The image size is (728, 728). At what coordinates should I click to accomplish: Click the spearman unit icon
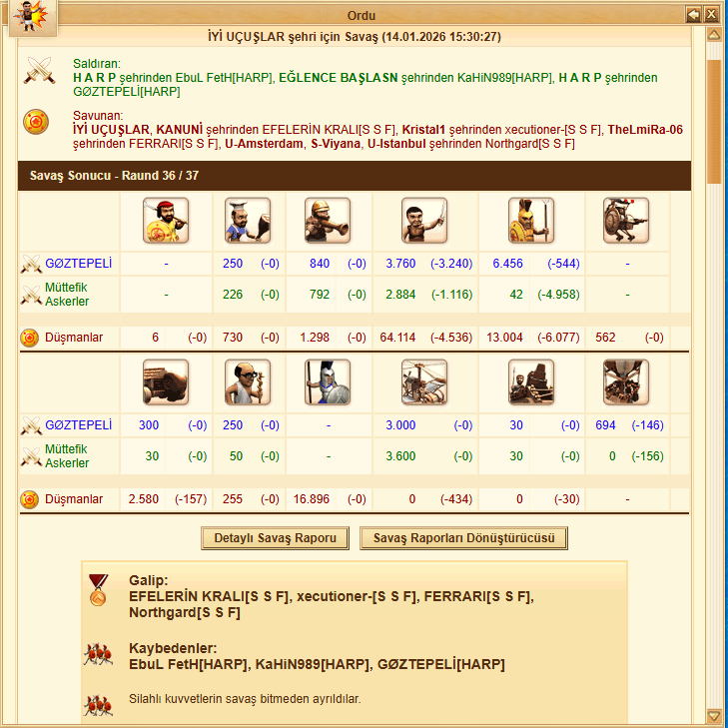pyautogui.click(x=328, y=382)
